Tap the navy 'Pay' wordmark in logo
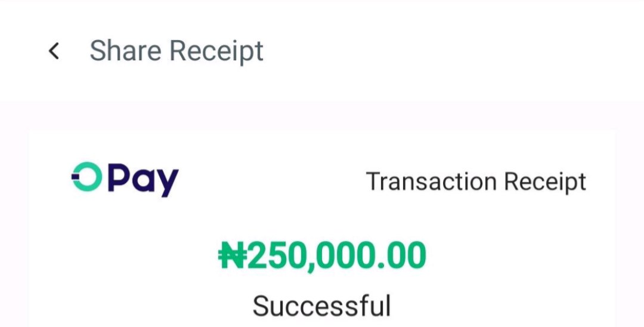The height and width of the screenshot is (327, 644). (x=143, y=180)
